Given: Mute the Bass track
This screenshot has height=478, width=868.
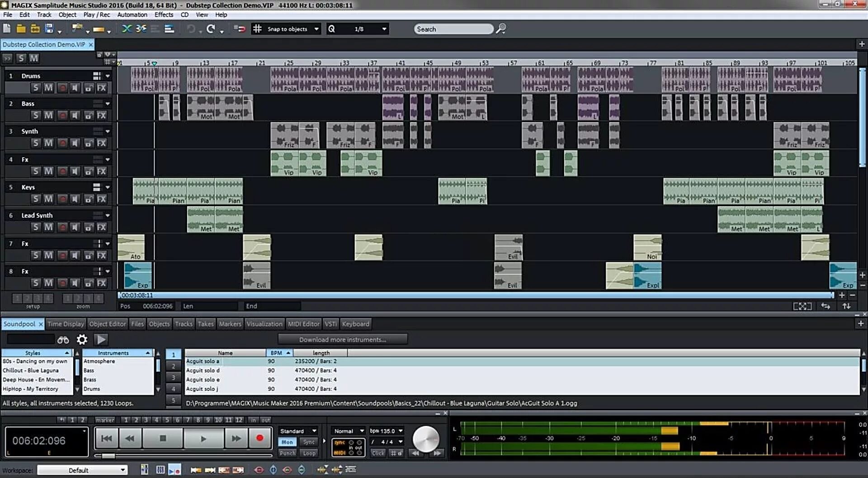Looking at the screenshot, I should click(48, 116).
